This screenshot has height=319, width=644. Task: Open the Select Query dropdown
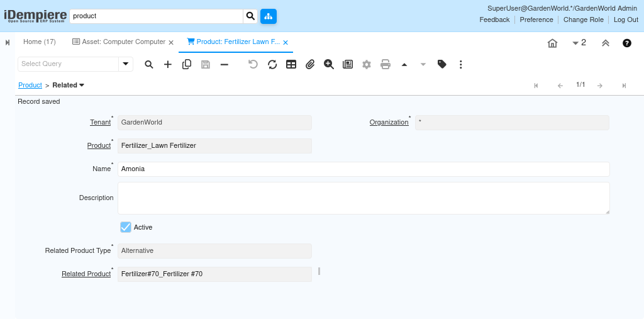click(x=126, y=64)
